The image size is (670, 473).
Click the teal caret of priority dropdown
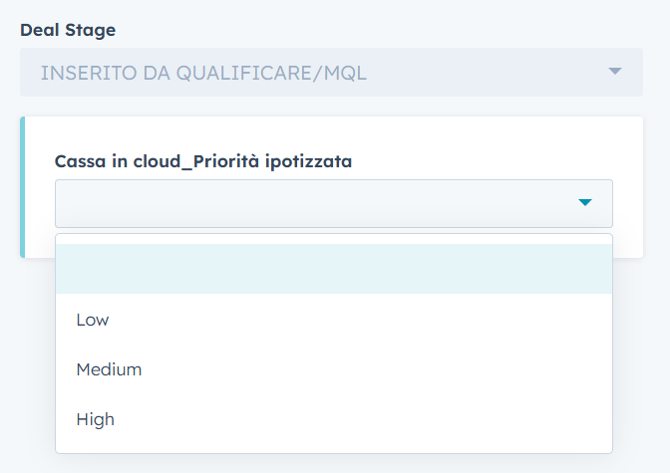(585, 203)
